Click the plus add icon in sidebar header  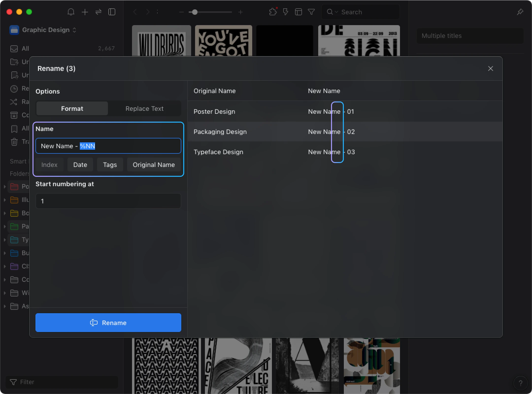click(85, 12)
